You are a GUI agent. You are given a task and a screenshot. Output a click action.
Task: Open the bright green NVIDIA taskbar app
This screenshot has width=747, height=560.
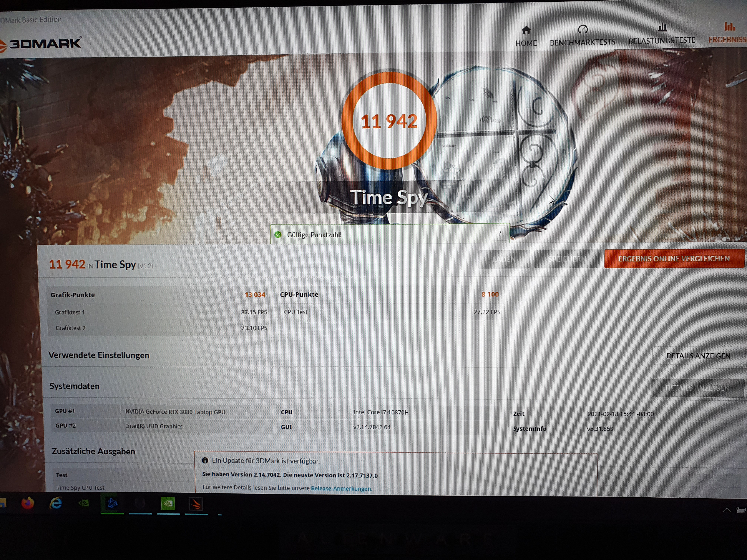168,504
